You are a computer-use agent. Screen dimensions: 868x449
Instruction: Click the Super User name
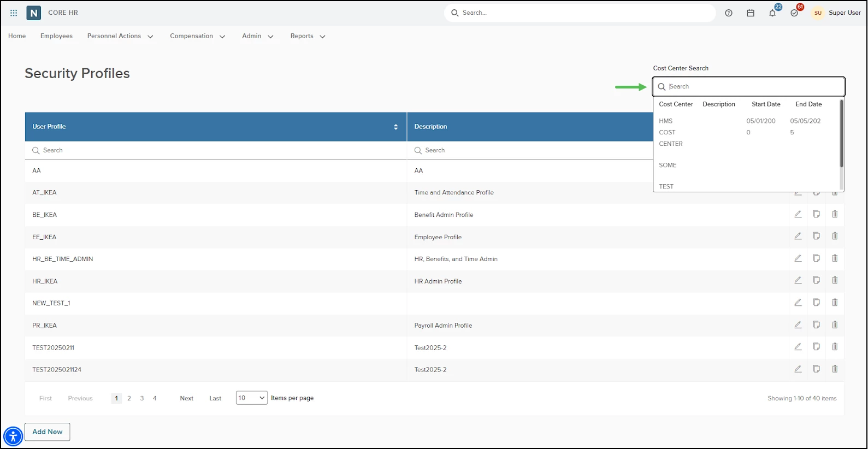845,13
